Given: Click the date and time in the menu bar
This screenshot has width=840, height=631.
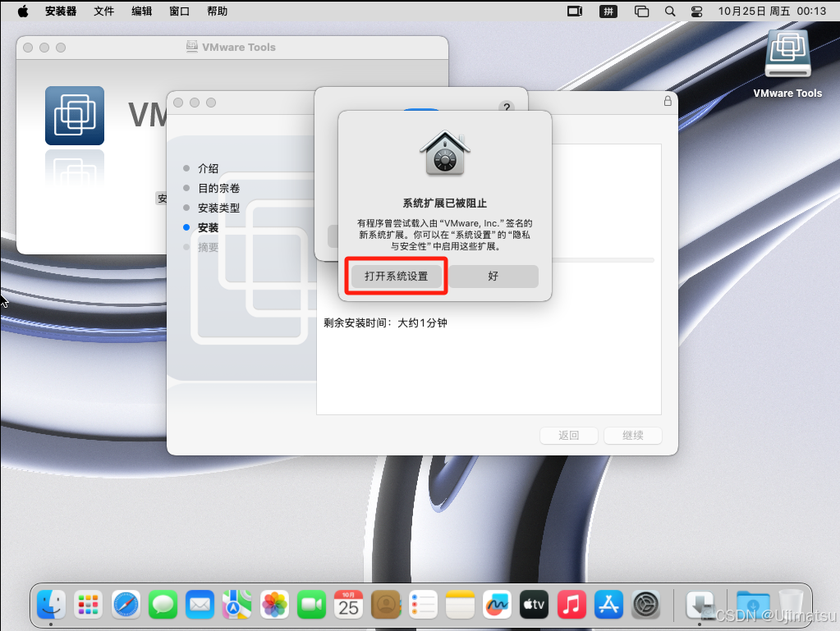Looking at the screenshot, I should tap(772, 11).
